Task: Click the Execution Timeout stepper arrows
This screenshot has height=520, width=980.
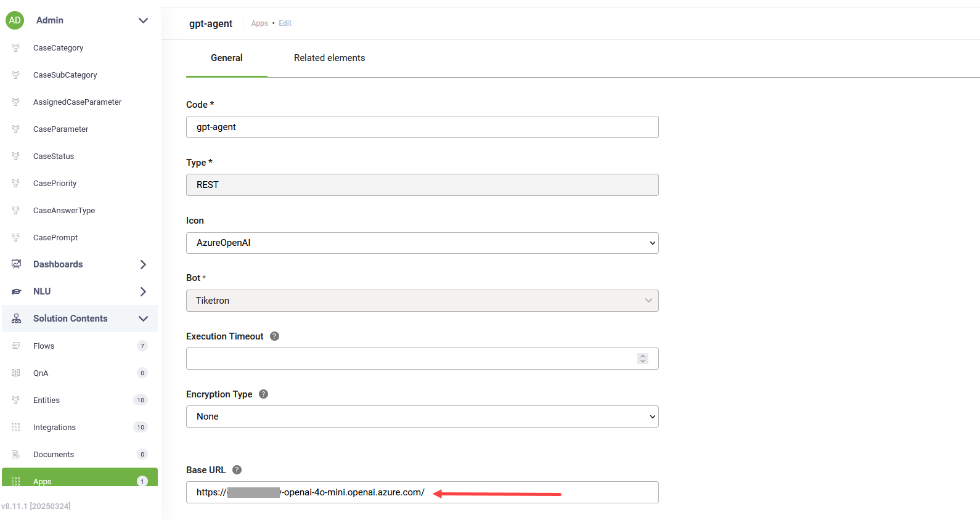Action: [643, 359]
